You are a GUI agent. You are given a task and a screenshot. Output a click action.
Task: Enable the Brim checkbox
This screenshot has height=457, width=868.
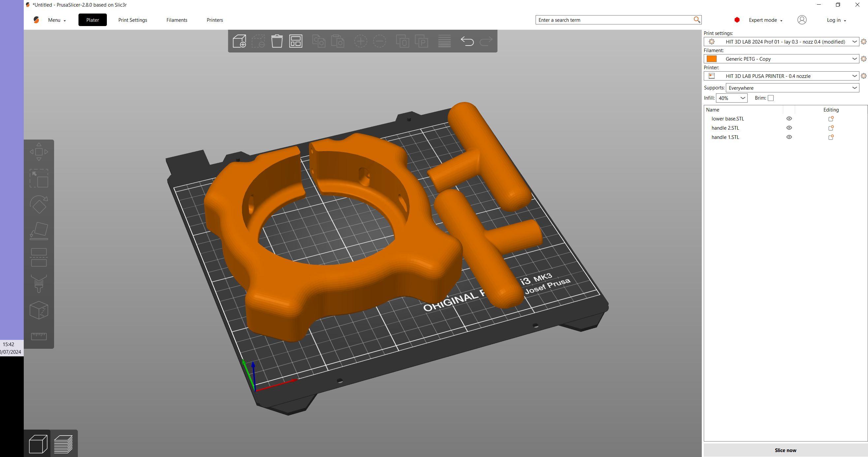click(x=771, y=98)
